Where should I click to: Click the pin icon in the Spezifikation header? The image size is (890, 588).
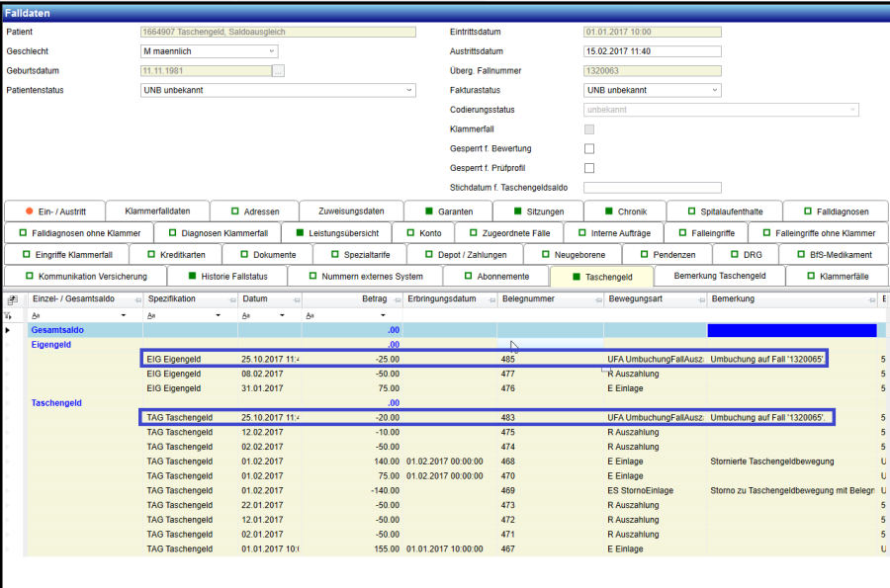coord(230,298)
